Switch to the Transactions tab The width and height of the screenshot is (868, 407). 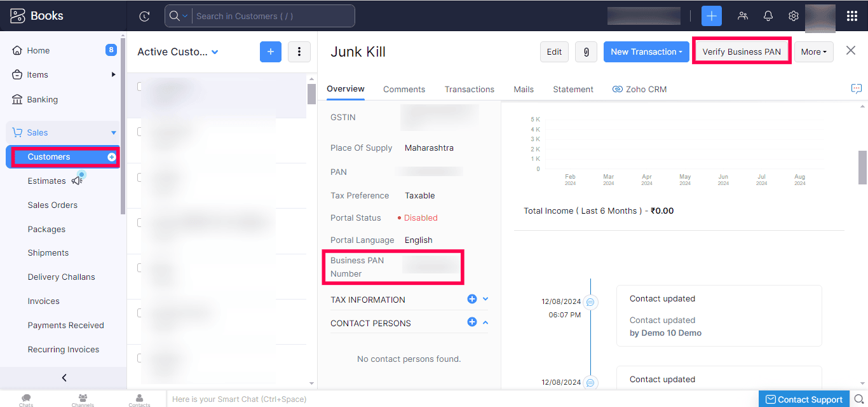click(x=470, y=90)
